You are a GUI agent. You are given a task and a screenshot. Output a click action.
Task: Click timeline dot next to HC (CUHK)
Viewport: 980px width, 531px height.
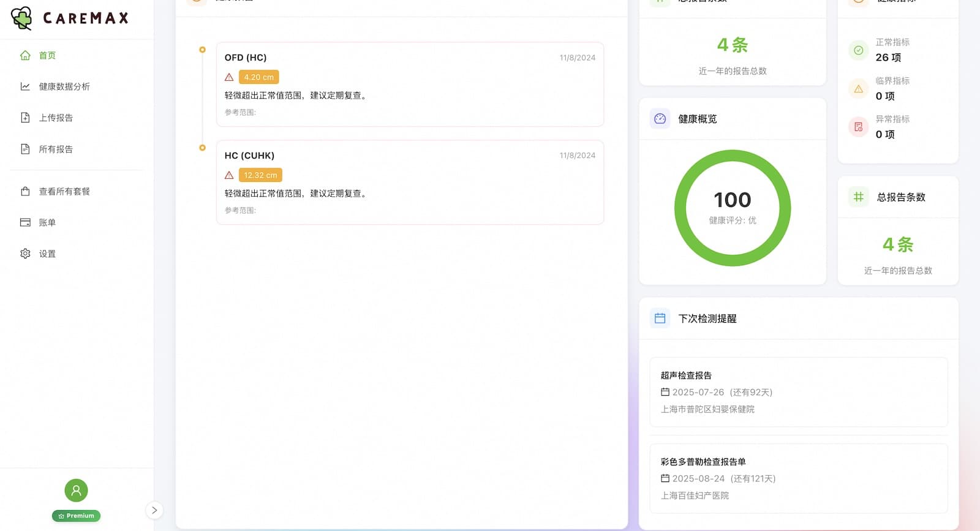[x=202, y=148]
